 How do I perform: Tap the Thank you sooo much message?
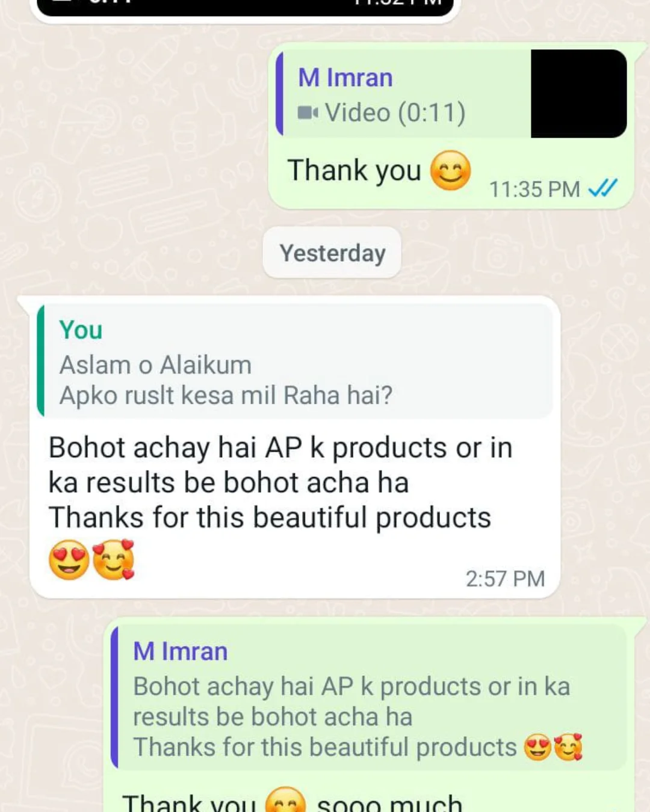tap(292, 801)
